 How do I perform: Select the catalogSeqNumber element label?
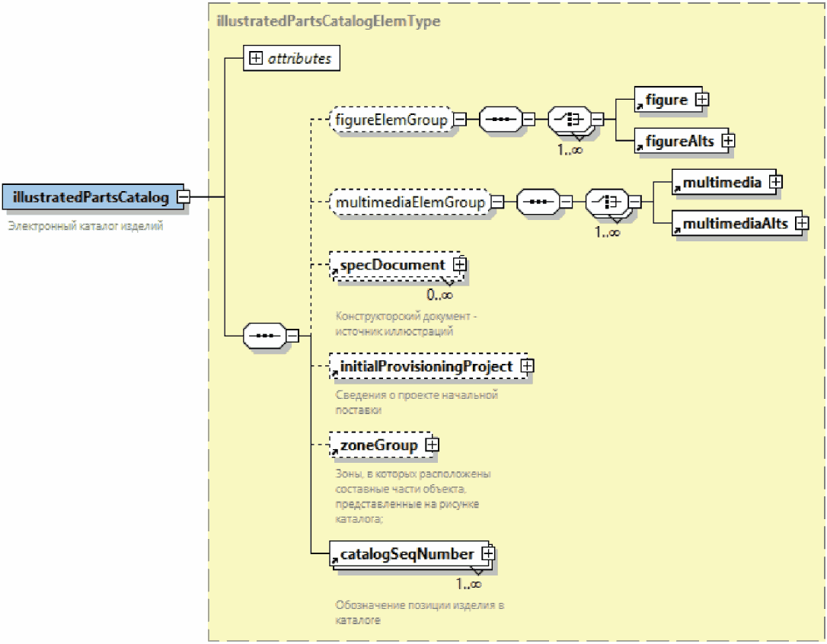[x=407, y=554]
